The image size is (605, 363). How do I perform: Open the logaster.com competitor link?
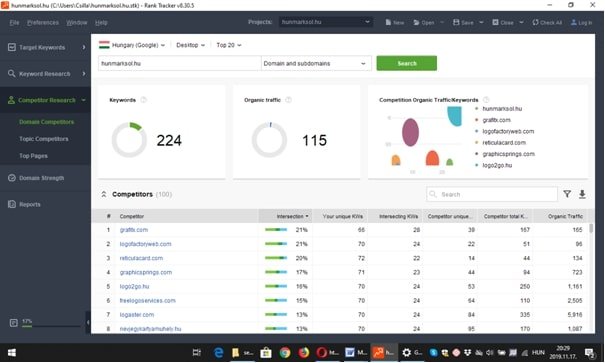(137, 315)
